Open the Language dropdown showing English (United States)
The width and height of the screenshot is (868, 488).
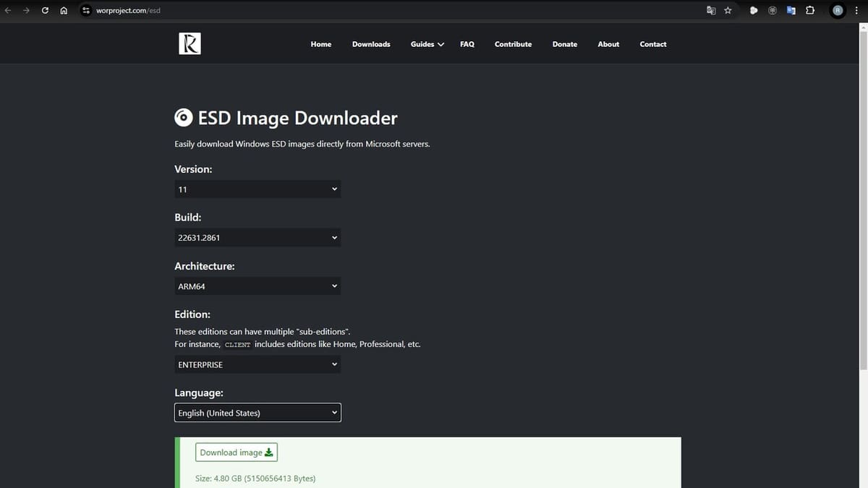point(258,413)
